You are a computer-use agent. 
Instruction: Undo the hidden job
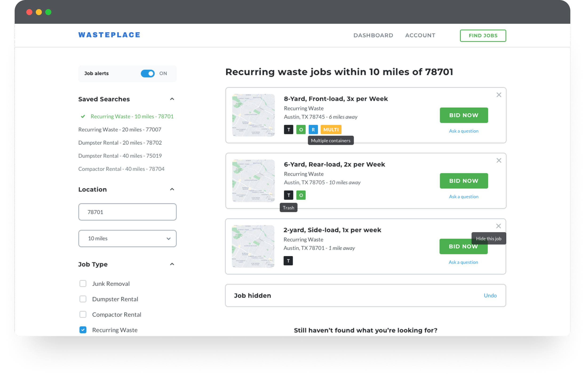[490, 295]
